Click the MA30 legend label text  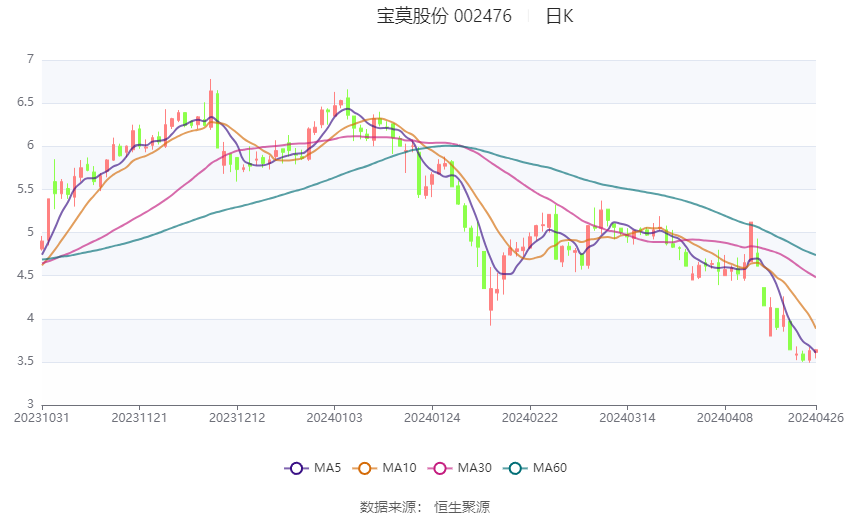(474, 468)
